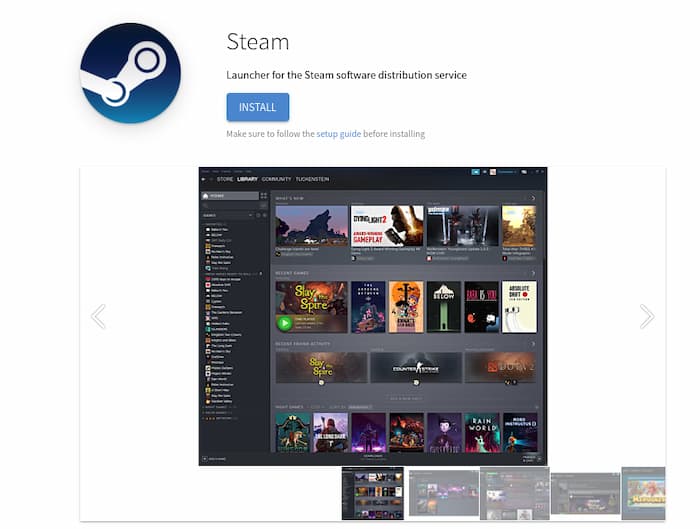The width and height of the screenshot is (700, 529).
Task: Open the TUCKENSTEIN profile tab in the screenshot
Action: (312, 179)
